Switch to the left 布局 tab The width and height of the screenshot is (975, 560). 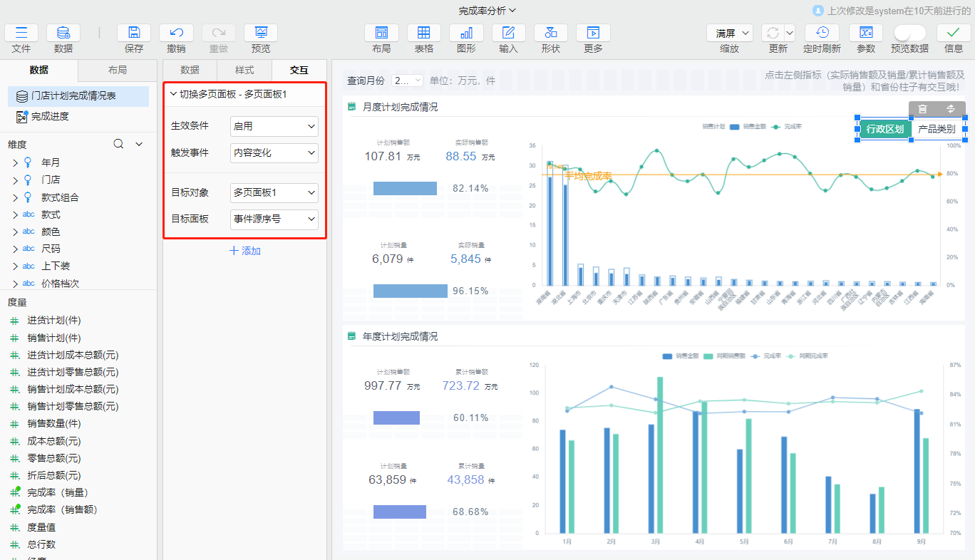tap(117, 70)
